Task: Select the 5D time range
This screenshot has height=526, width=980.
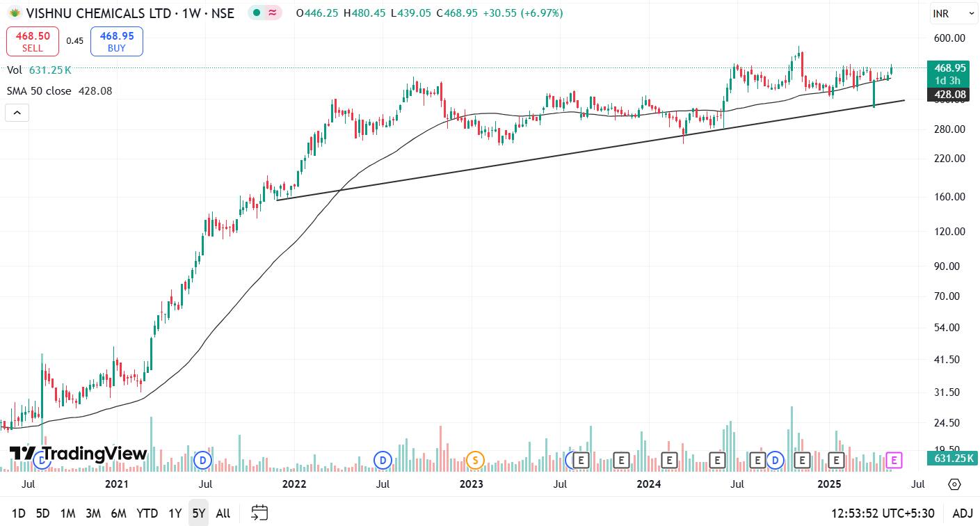Action: tap(42, 513)
